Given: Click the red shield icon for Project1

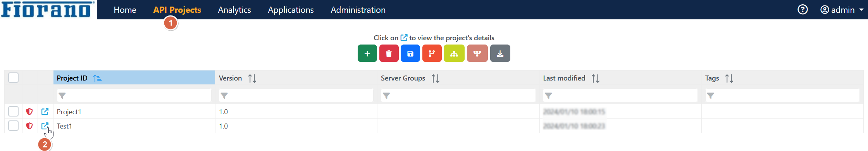Looking at the screenshot, I should 29,112.
